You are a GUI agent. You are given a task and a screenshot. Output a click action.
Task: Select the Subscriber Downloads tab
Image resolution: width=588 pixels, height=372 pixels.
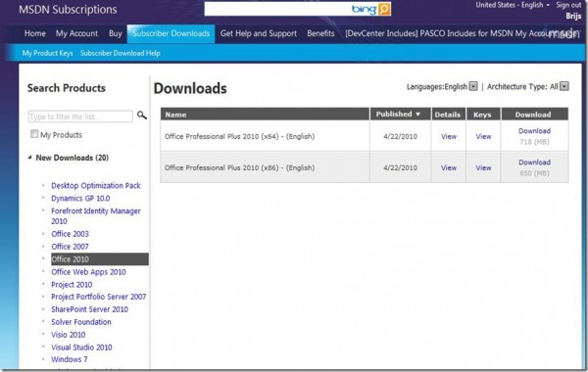[x=171, y=33]
